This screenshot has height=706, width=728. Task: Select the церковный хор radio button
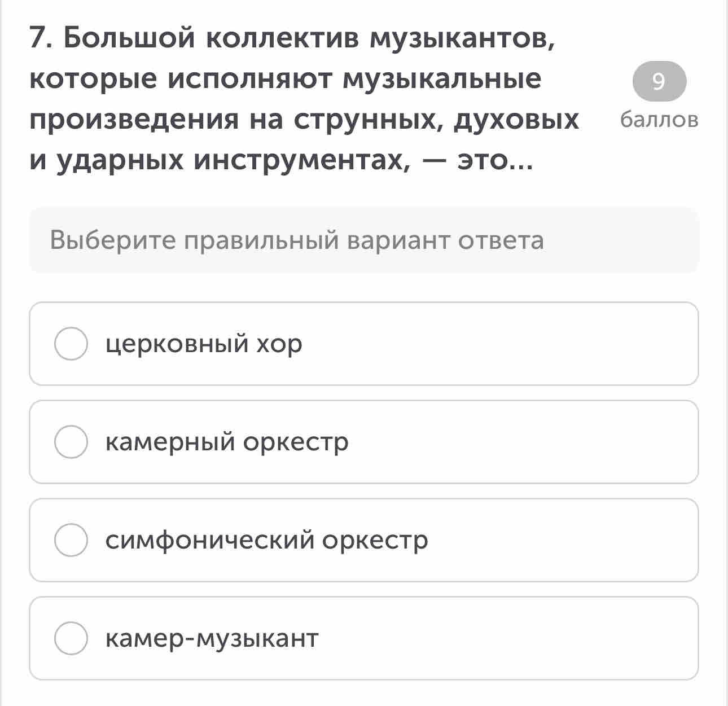(71, 344)
